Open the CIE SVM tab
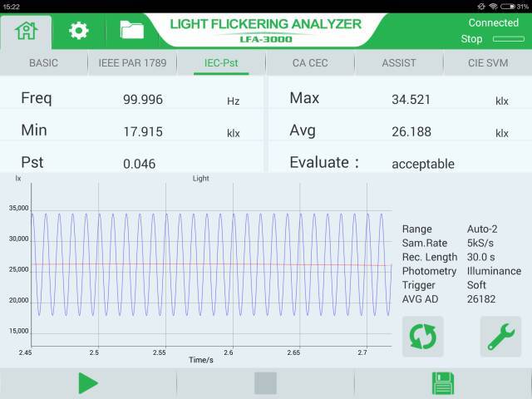The width and height of the screenshot is (532, 399). tap(488, 63)
